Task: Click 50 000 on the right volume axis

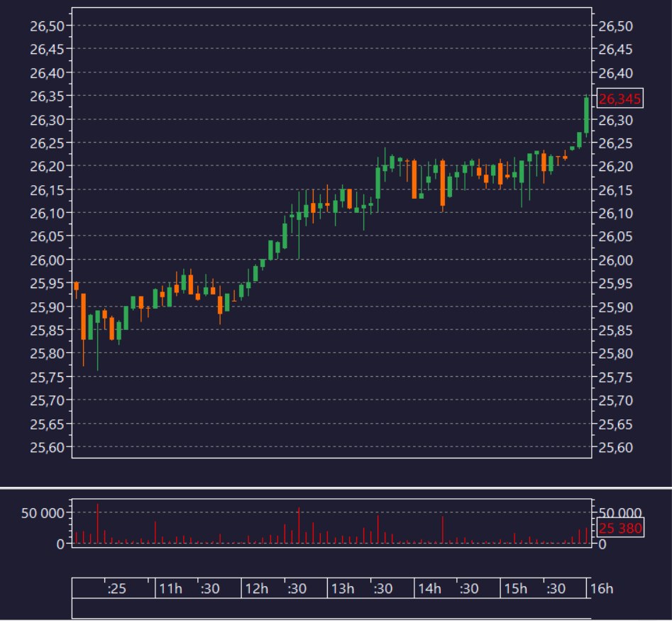Action: click(619, 513)
